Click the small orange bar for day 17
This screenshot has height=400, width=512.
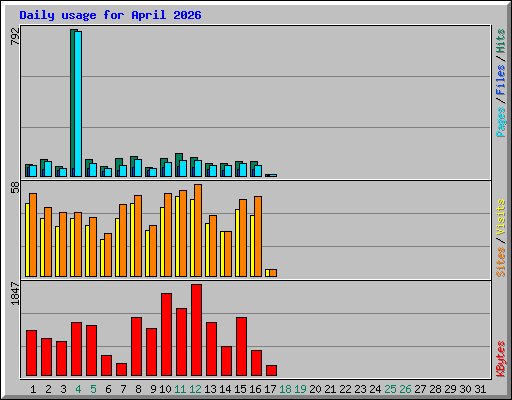pos(273,273)
